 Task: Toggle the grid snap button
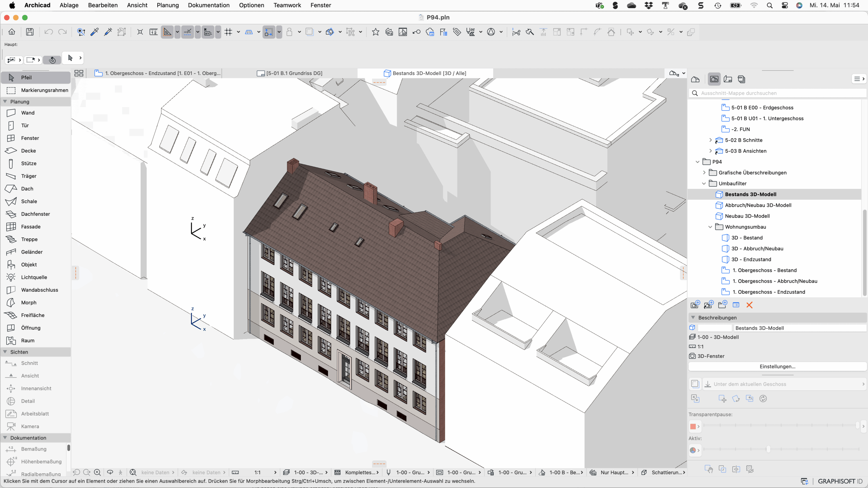pos(228,32)
